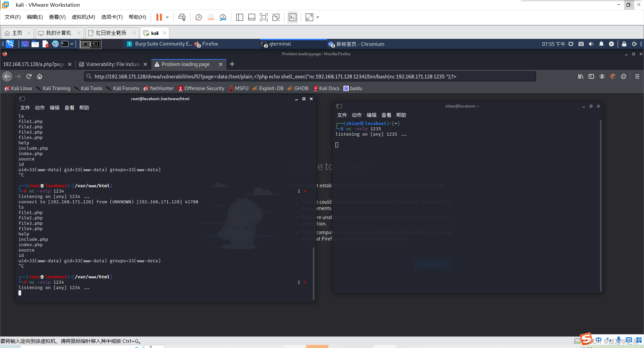Toggle the thumbnail bar view
Viewport: 644px width, 348px height.
(x=252, y=17)
